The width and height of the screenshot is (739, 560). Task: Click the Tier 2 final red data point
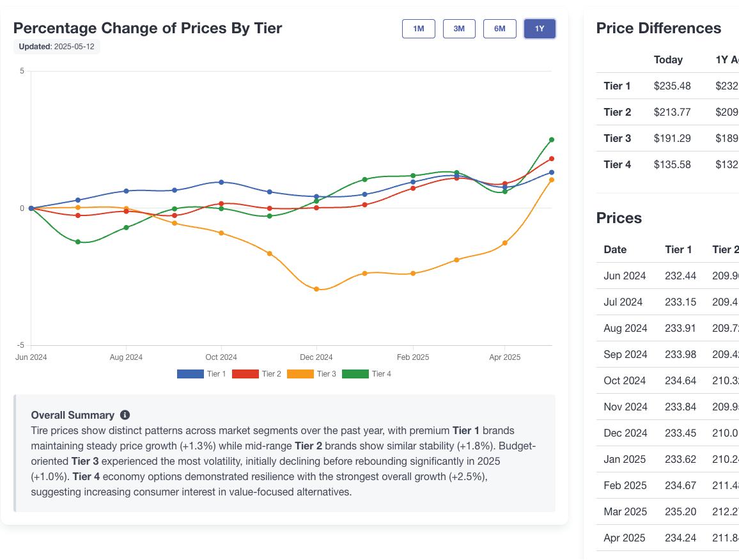tap(552, 159)
